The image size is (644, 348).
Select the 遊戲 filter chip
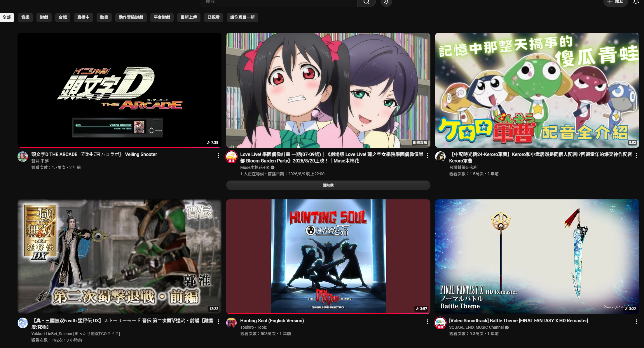pos(44,17)
